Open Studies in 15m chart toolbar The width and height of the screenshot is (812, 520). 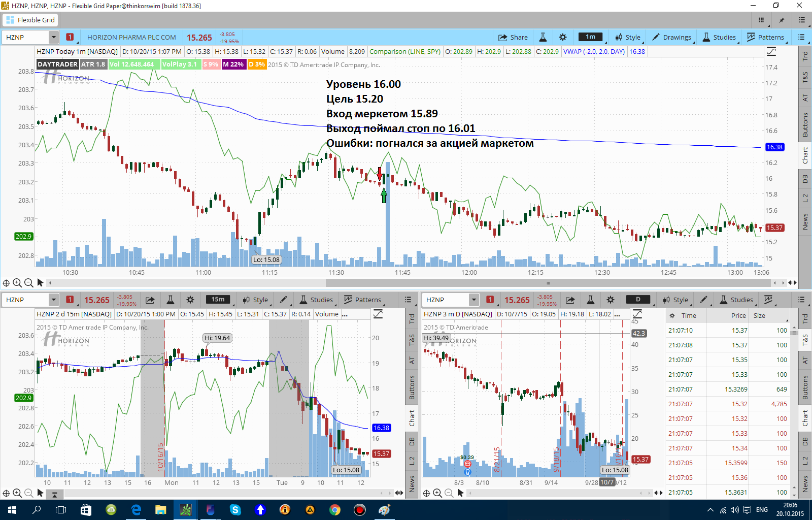pos(316,300)
